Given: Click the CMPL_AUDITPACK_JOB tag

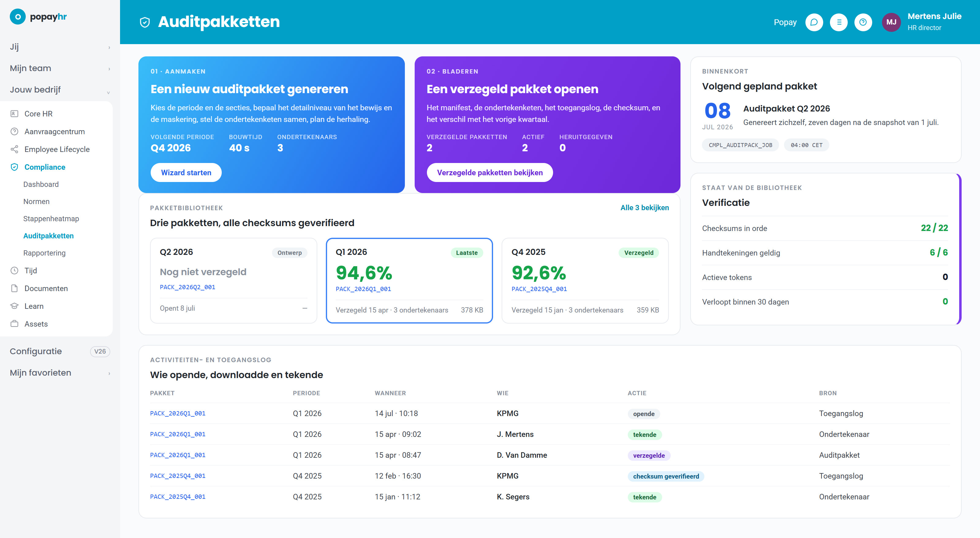Looking at the screenshot, I should coord(740,145).
